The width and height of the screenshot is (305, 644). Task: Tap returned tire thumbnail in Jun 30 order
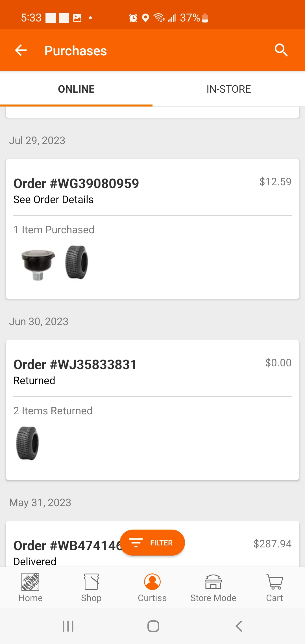tap(27, 443)
